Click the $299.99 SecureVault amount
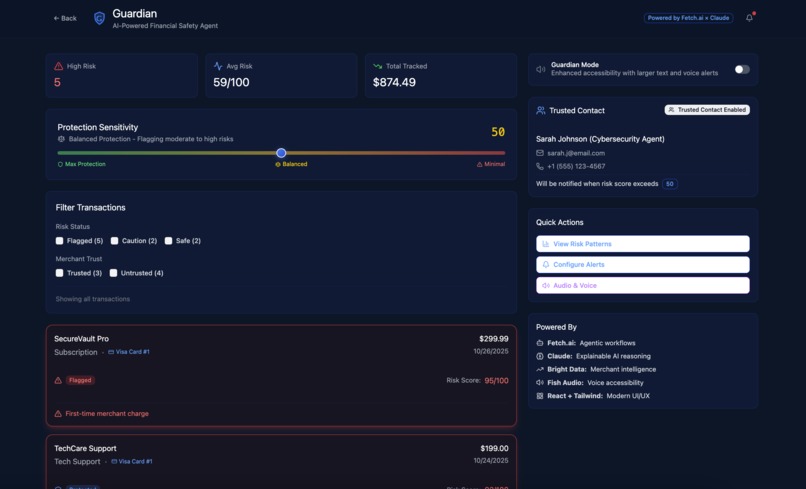Image resolution: width=806 pixels, height=489 pixels. (493, 339)
